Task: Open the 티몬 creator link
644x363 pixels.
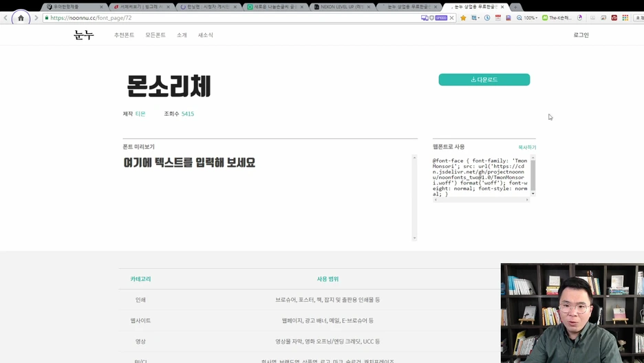Action: pyautogui.click(x=140, y=114)
